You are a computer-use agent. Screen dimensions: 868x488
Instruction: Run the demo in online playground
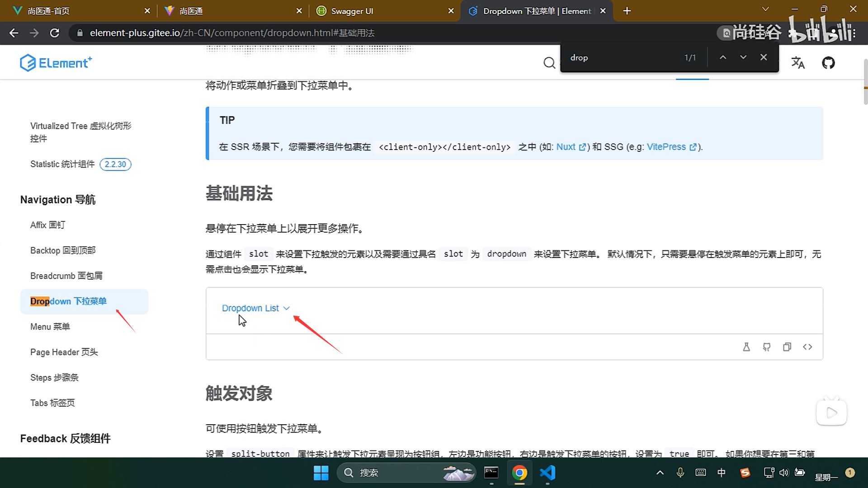[x=746, y=347]
